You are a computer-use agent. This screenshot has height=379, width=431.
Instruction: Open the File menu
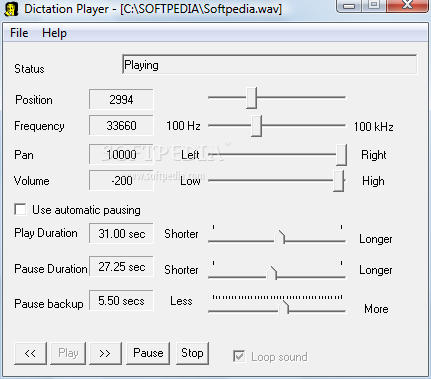[x=19, y=33]
